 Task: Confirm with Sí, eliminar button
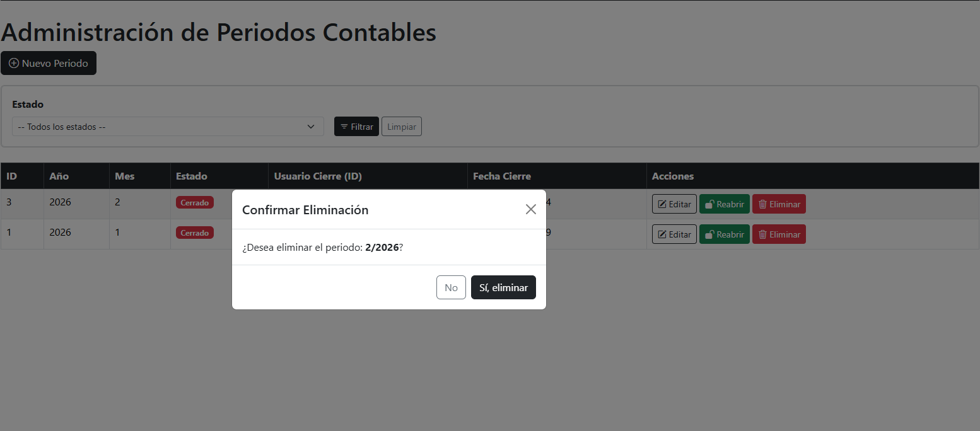(503, 287)
